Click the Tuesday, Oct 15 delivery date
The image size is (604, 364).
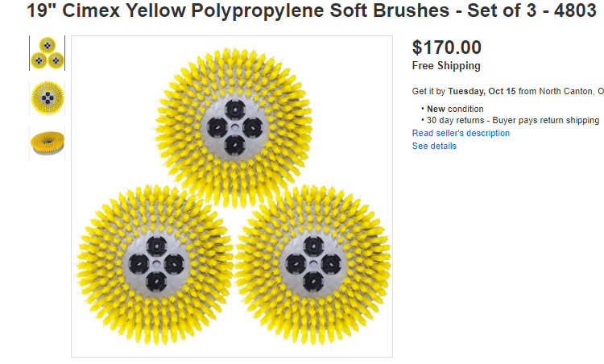pyautogui.click(x=482, y=92)
